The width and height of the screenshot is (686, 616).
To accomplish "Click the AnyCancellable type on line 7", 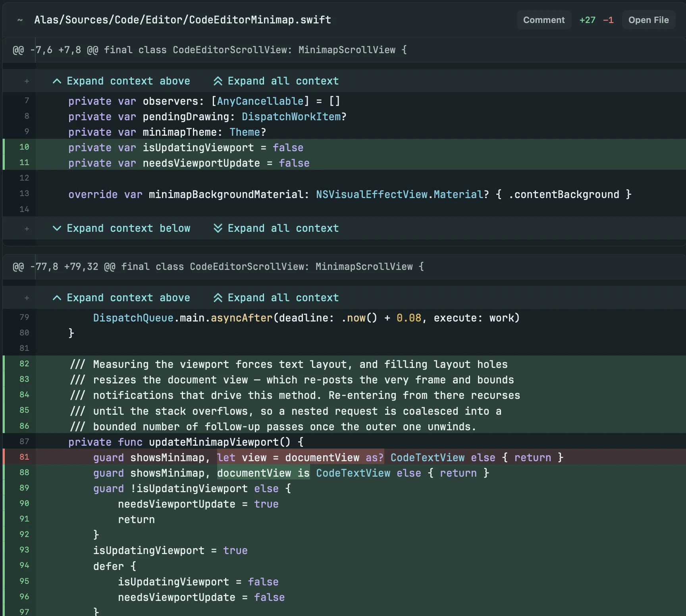I will pyautogui.click(x=260, y=101).
